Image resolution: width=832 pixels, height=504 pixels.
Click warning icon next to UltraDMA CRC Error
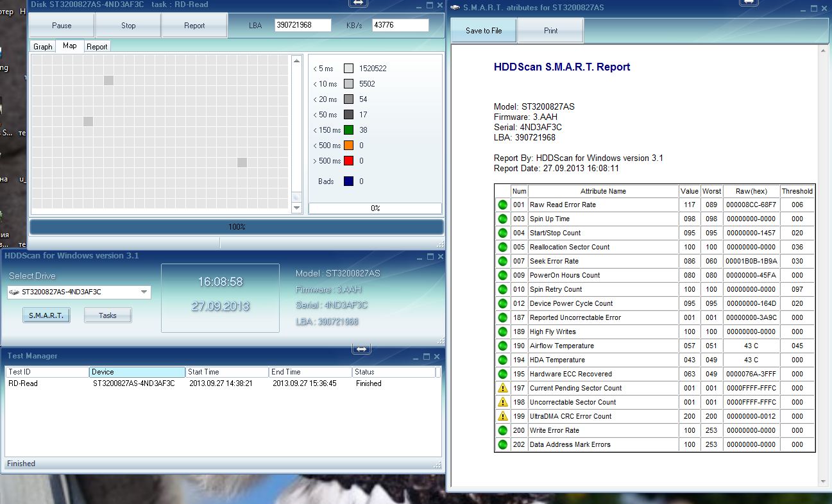(x=503, y=416)
